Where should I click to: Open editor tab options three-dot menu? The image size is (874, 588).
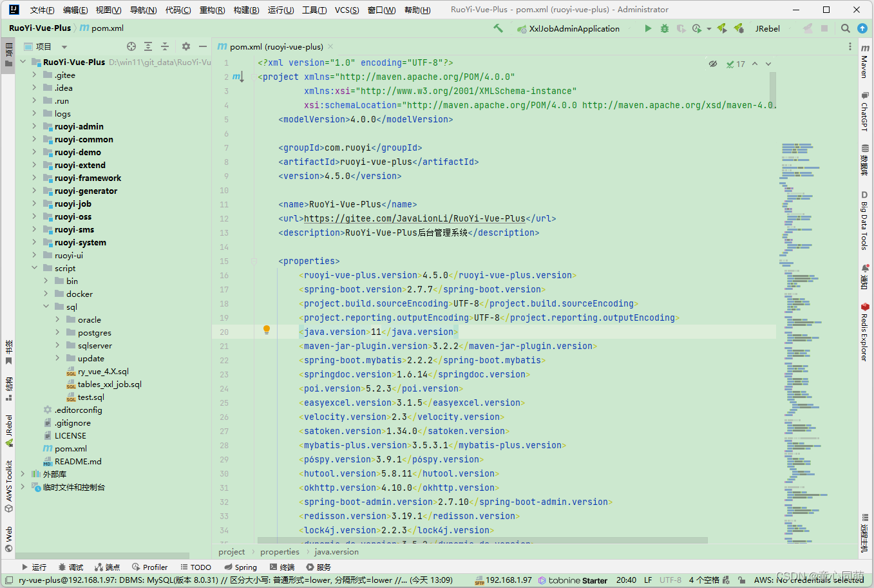pos(850,46)
